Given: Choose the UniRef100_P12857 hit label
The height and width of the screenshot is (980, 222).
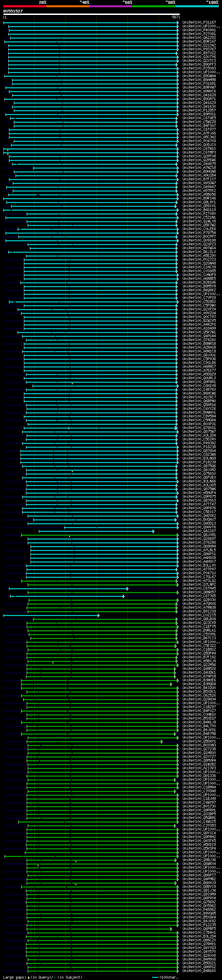Looking at the screenshot, I should click(199, 110).
